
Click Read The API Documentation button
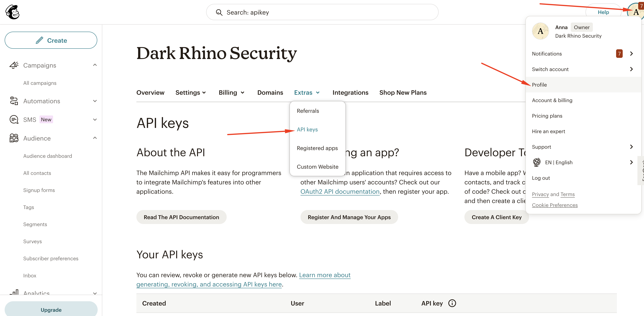(181, 217)
